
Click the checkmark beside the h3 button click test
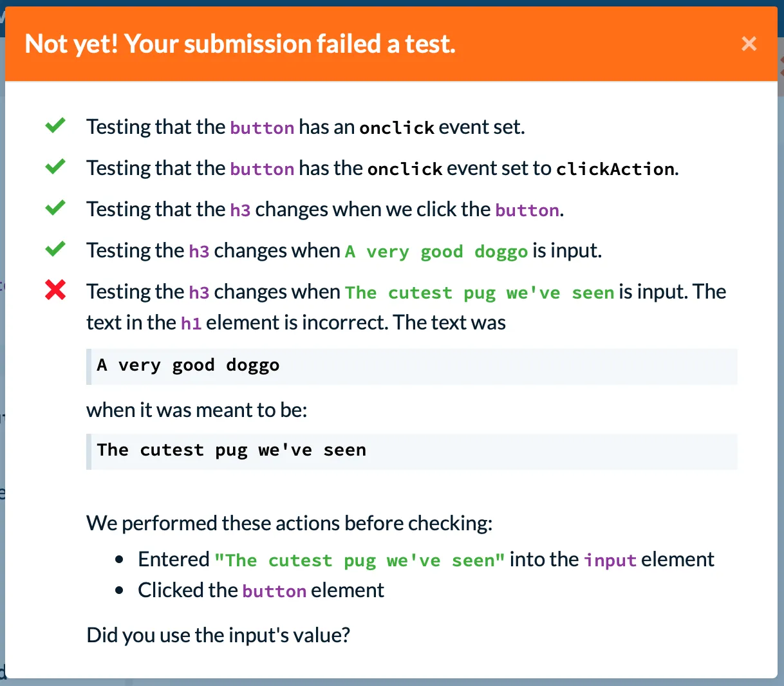pyautogui.click(x=55, y=207)
